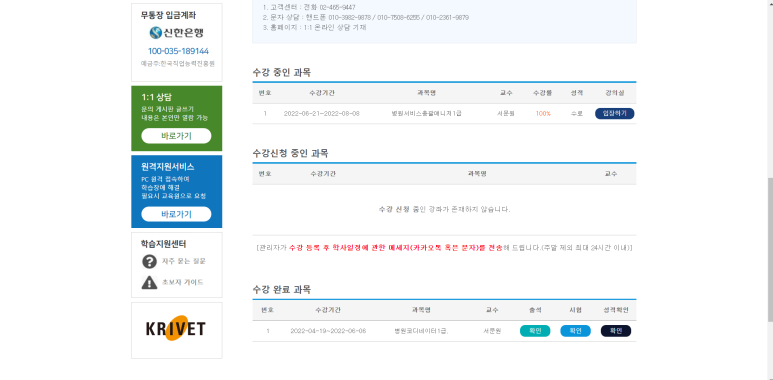
Task: Click the 수강 중인 과목 heading
Action: coord(281,72)
